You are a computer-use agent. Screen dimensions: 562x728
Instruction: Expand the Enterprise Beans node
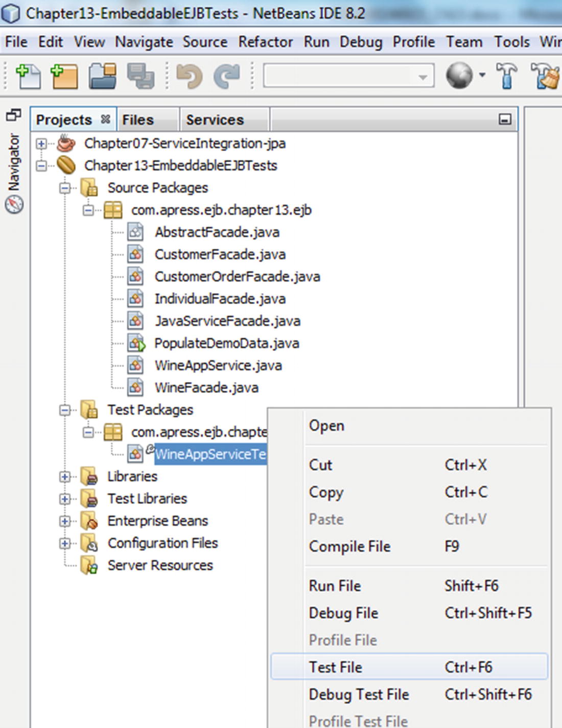(65, 521)
